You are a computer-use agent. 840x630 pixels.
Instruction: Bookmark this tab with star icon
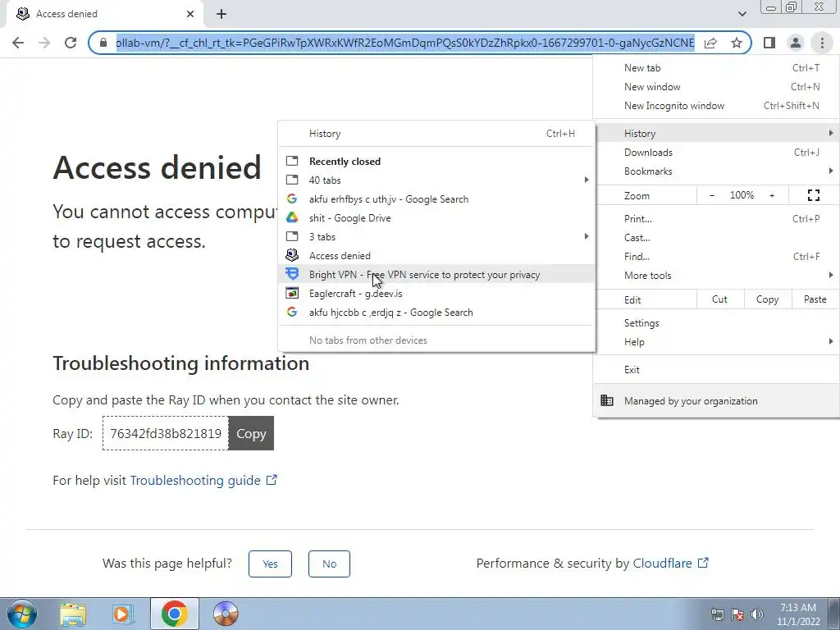737,43
